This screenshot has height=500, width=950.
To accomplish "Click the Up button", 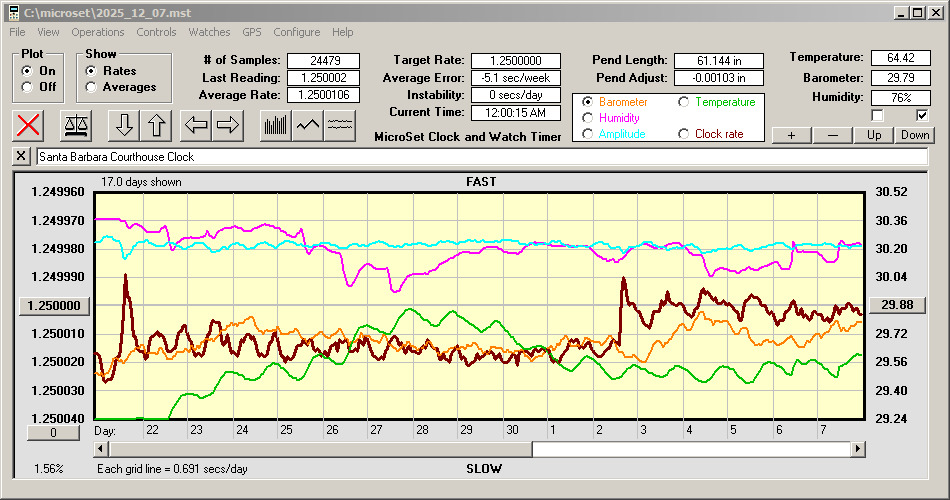I will [874, 135].
